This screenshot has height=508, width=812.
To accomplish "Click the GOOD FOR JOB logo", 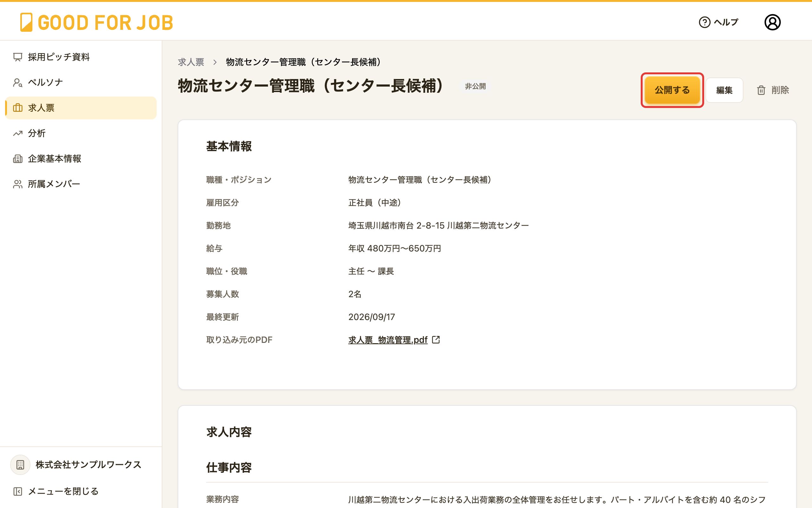I will 97,23.
